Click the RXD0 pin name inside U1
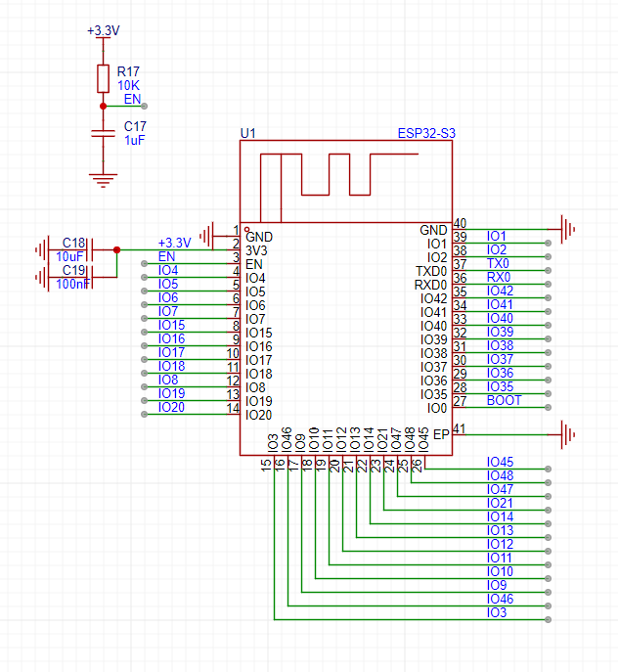The width and height of the screenshot is (618, 672). click(x=430, y=285)
